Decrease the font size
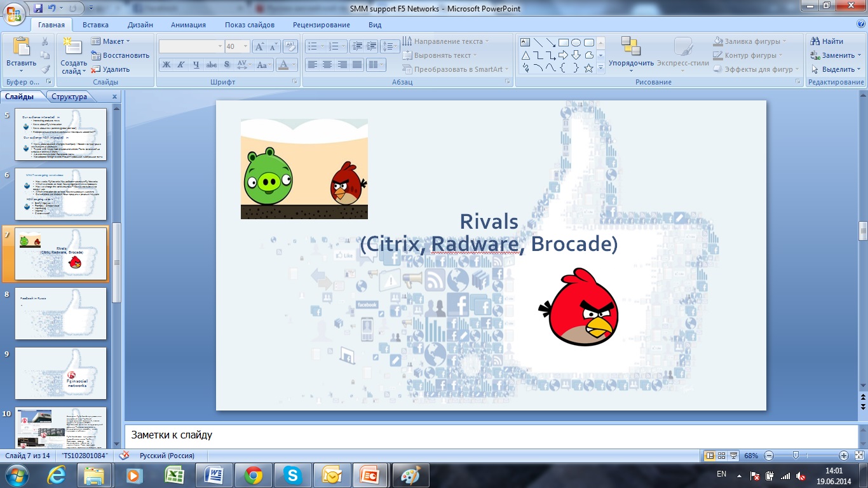Screen dimensions: 868x488 pos(273,46)
